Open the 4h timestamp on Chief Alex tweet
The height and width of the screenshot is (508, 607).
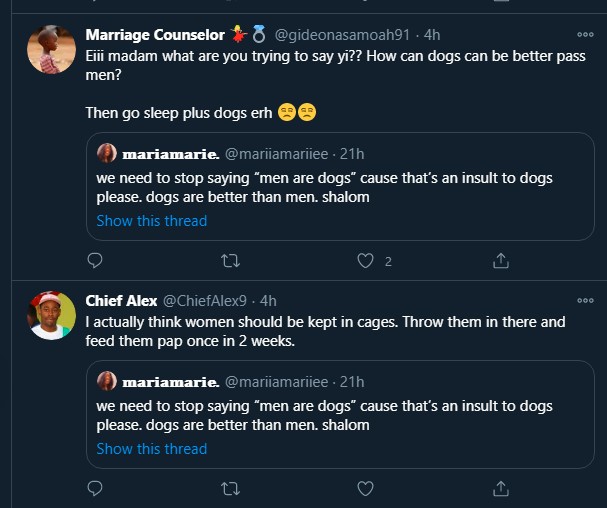coord(268,301)
